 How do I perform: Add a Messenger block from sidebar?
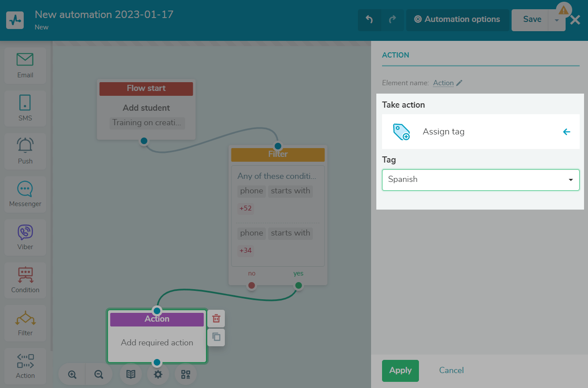point(25,194)
